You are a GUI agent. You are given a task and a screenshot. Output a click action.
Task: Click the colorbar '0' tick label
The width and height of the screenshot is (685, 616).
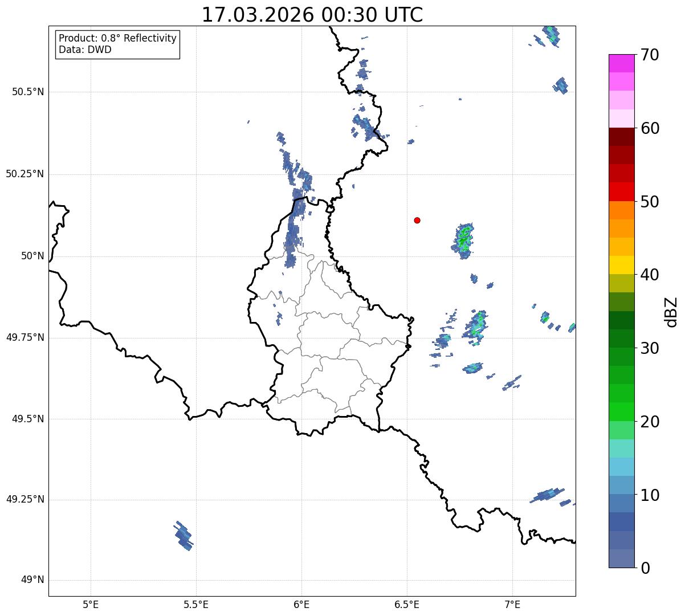645,568
